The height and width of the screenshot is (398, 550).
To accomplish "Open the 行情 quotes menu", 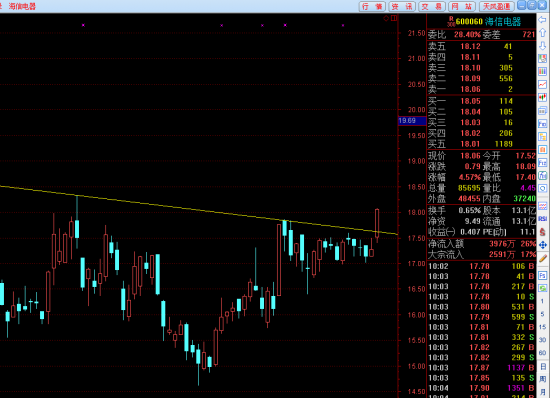I will point(372,6).
